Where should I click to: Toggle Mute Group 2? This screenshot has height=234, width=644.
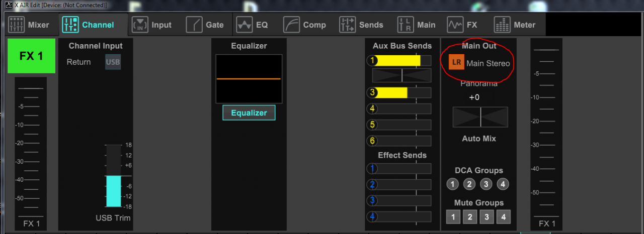pyautogui.click(x=469, y=217)
